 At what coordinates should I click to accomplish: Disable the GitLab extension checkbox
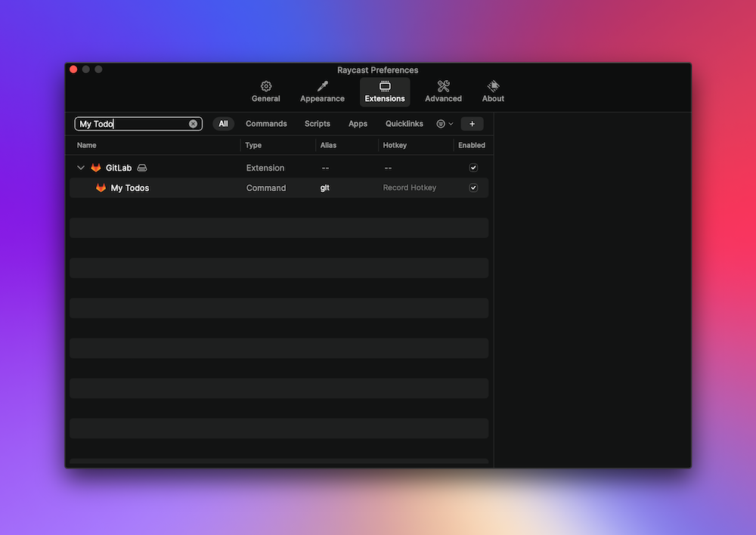473,167
